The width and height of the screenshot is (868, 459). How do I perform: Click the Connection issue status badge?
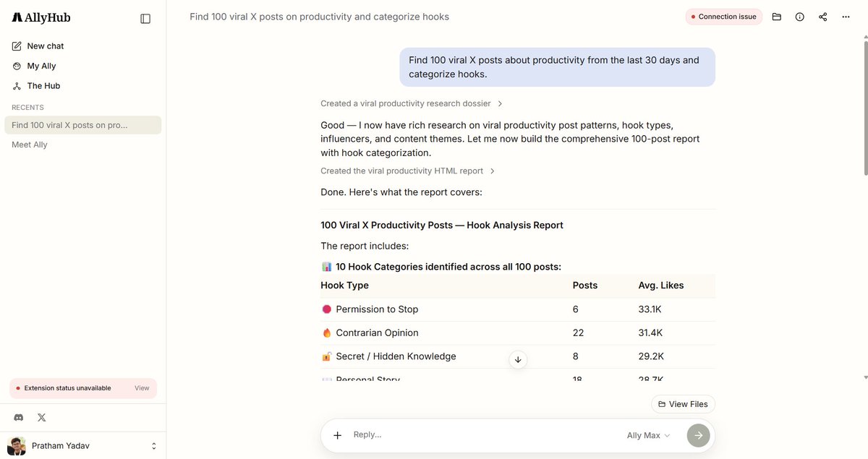click(x=724, y=17)
